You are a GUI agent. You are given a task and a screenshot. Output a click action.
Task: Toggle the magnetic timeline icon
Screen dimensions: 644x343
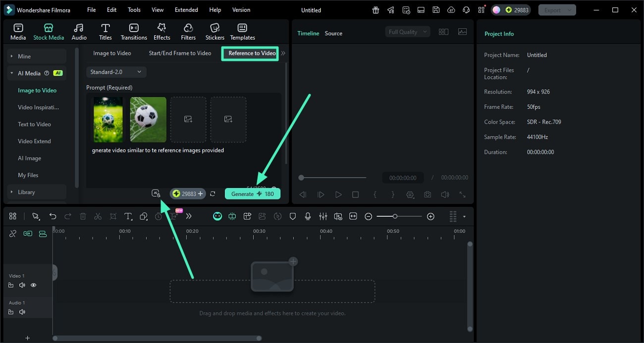pos(43,234)
